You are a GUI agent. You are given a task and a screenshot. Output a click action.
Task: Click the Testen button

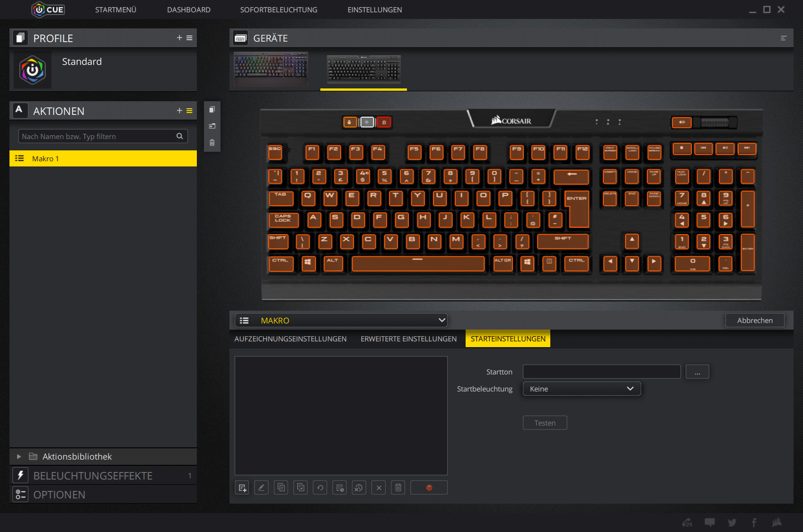tap(545, 423)
